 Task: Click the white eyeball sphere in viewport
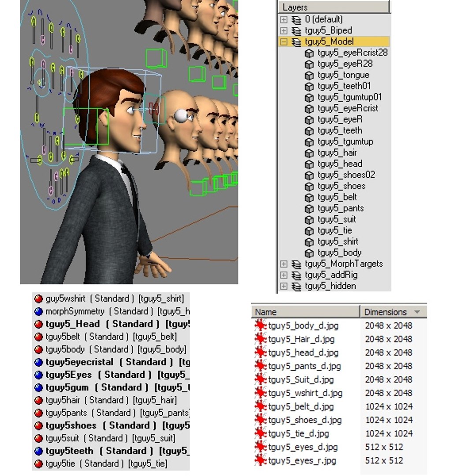tap(181, 115)
